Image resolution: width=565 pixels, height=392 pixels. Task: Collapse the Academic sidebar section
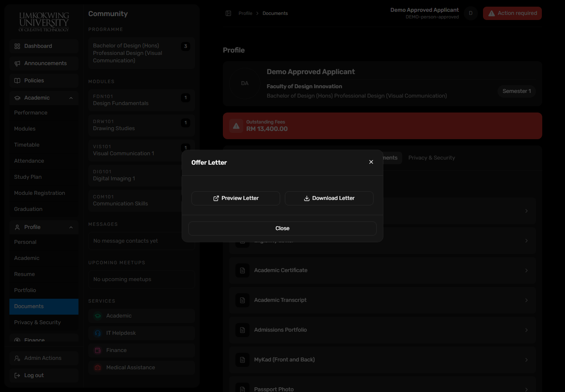click(x=71, y=98)
